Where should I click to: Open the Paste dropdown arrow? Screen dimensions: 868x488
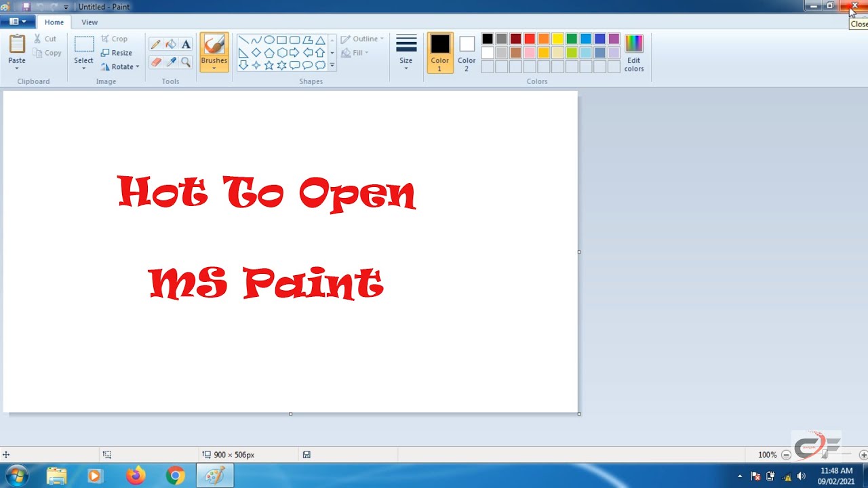(17, 68)
